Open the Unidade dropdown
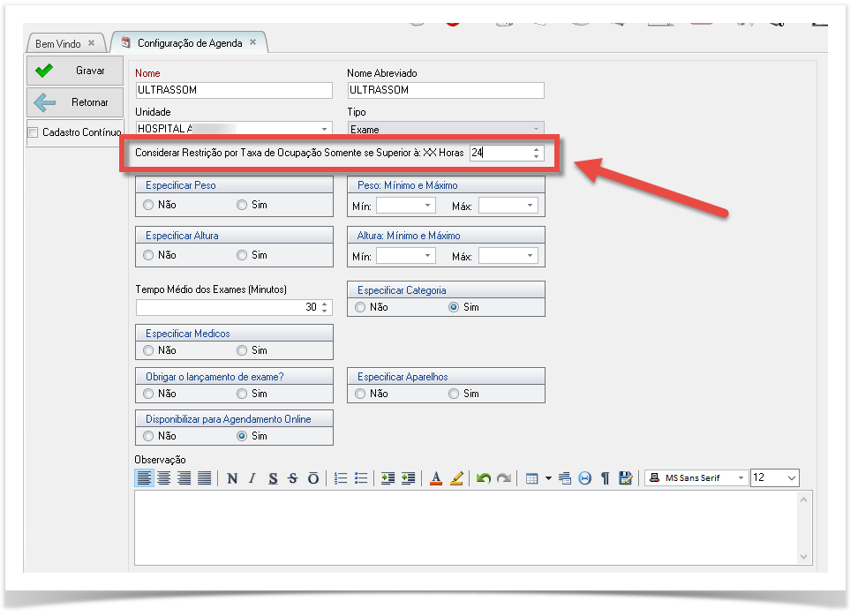The image size is (858, 616). pos(324,129)
